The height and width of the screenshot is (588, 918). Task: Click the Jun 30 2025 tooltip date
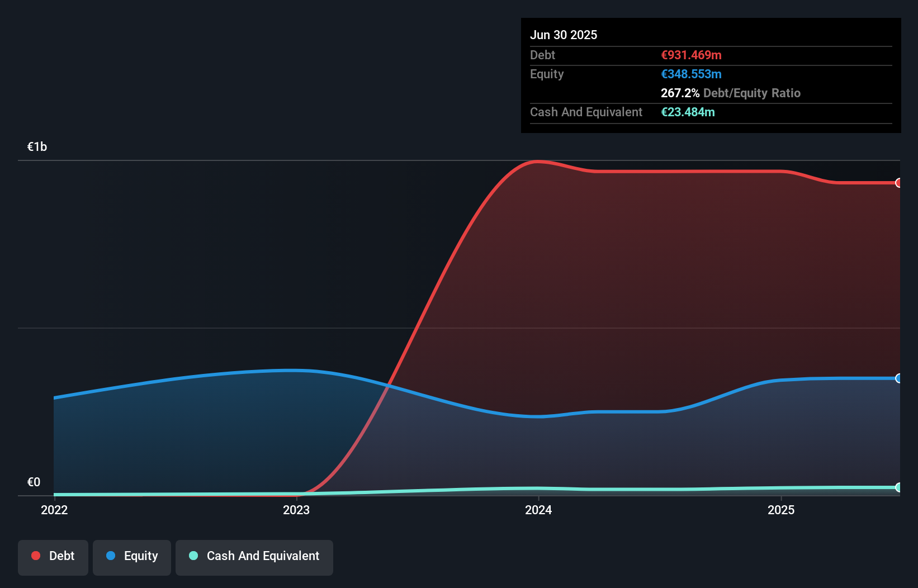tap(564, 35)
